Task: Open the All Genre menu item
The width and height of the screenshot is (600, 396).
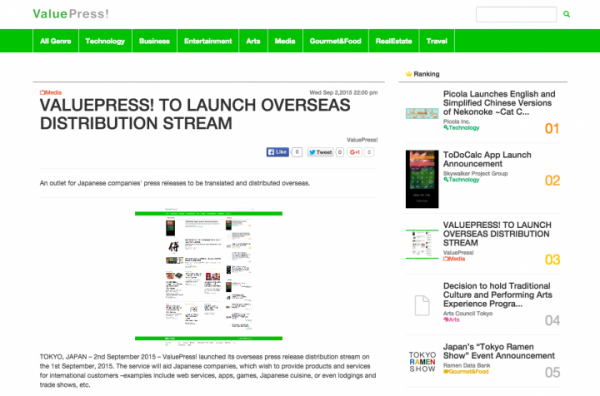Action: pos(55,41)
